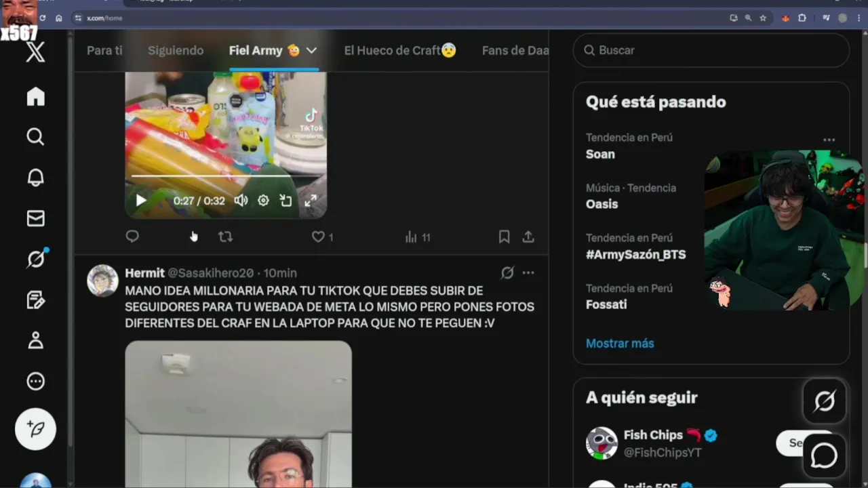Reply to the video post

pos(132,237)
